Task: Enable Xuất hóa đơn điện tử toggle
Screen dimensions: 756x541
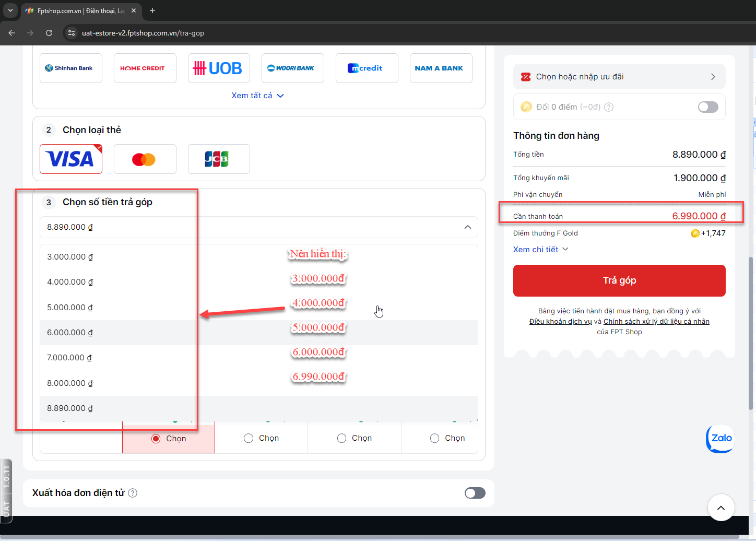Action: [x=475, y=493]
